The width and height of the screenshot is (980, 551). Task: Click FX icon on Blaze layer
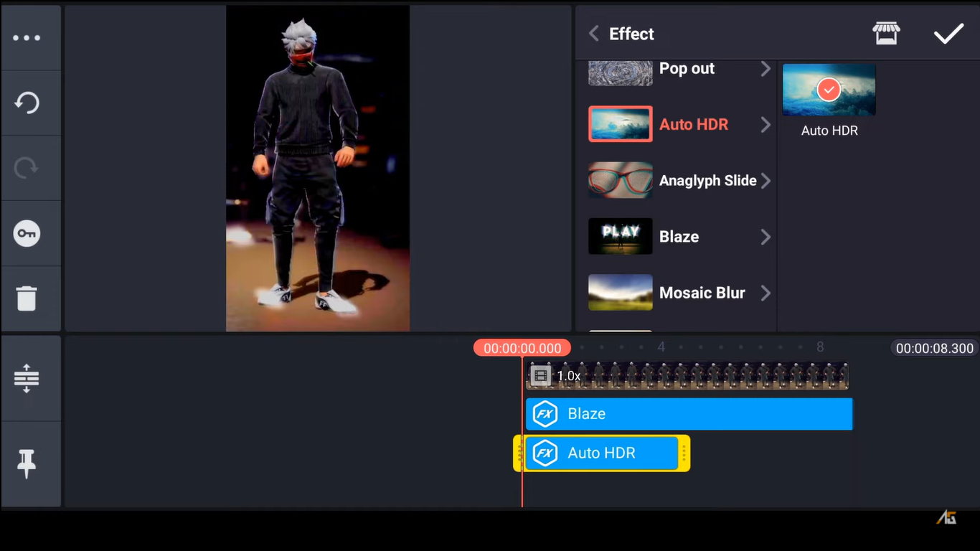[545, 414]
